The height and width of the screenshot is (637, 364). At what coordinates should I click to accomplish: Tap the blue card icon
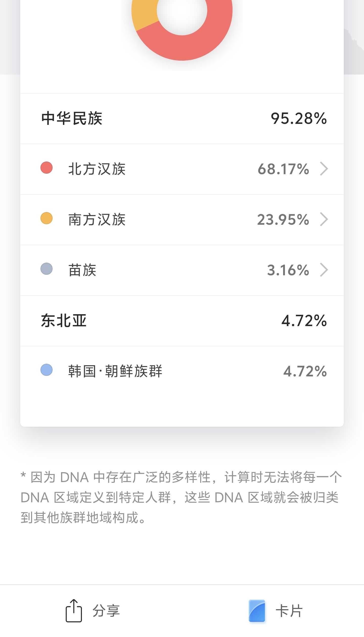(257, 611)
